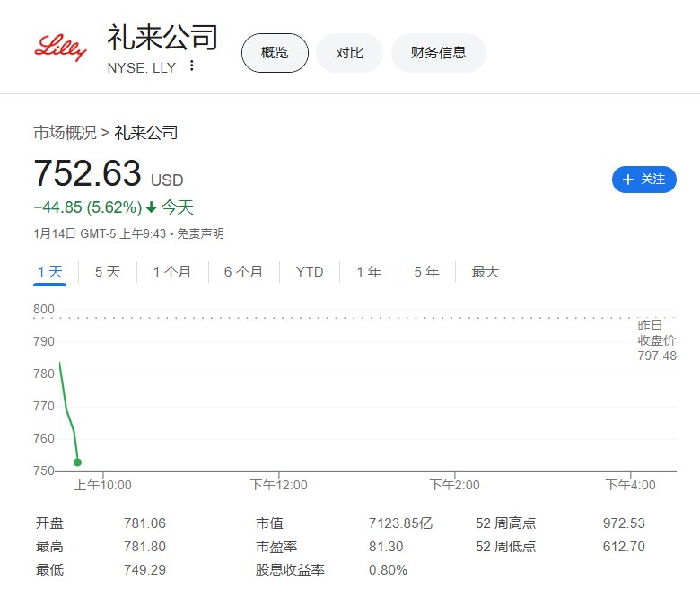Select the 1 个月 time range

pyautogui.click(x=172, y=272)
